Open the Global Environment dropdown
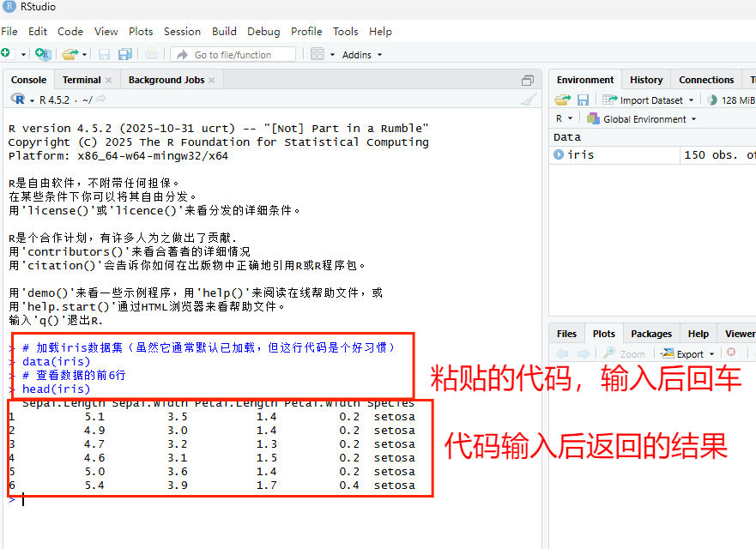756x549 pixels. [642, 119]
